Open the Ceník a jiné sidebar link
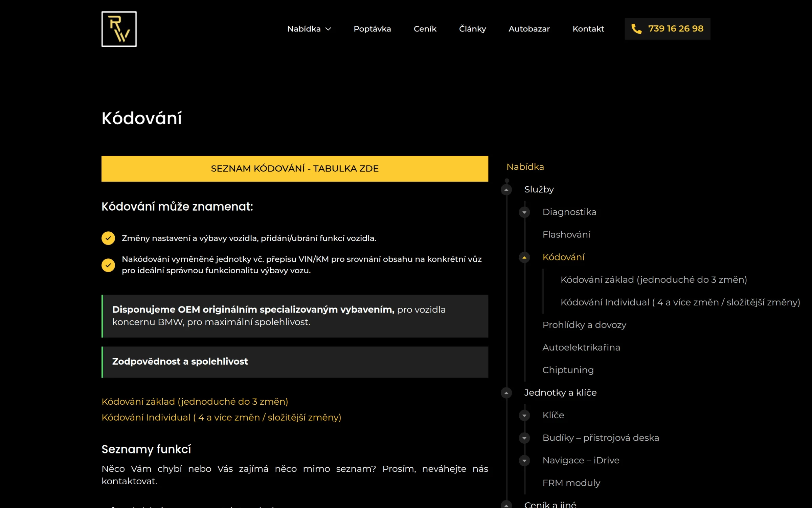 tap(550, 505)
